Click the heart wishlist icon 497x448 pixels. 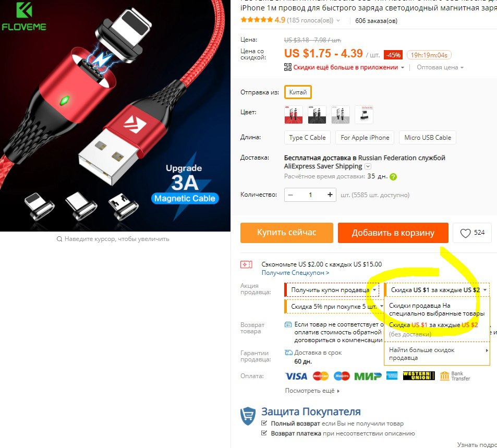[x=465, y=233]
